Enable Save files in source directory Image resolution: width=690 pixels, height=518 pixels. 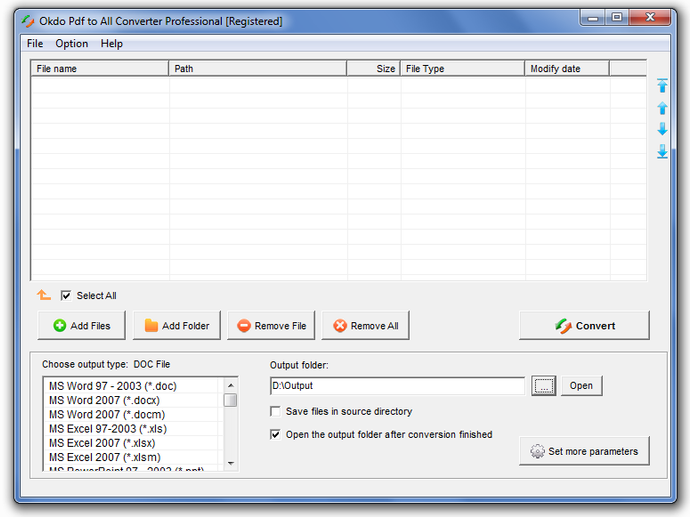tap(275, 411)
